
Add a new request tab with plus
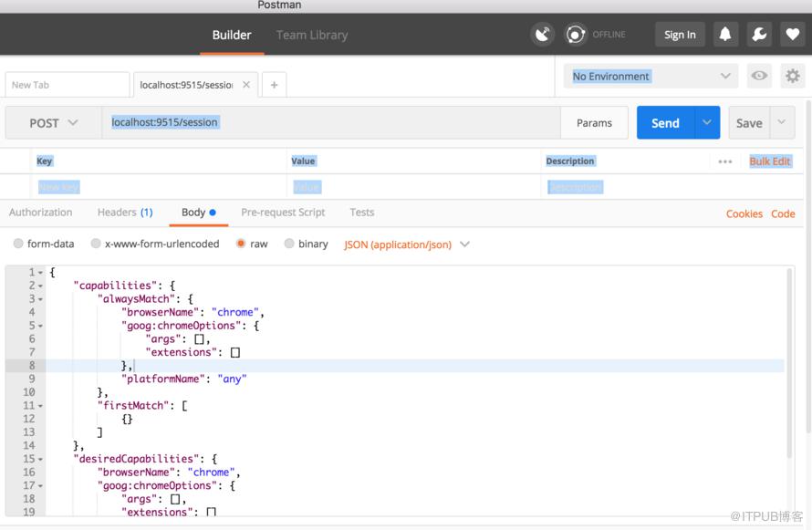click(275, 84)
